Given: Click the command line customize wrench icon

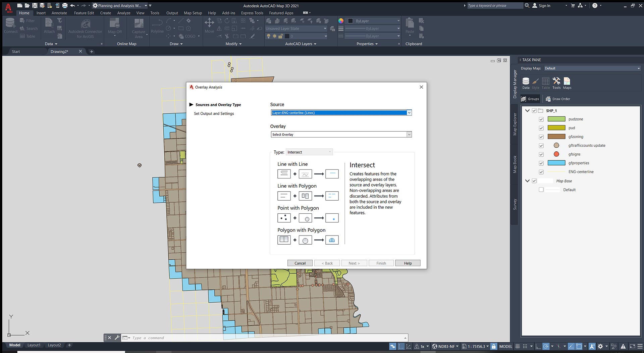Looking at the screenshot, I should coord(117,338).
